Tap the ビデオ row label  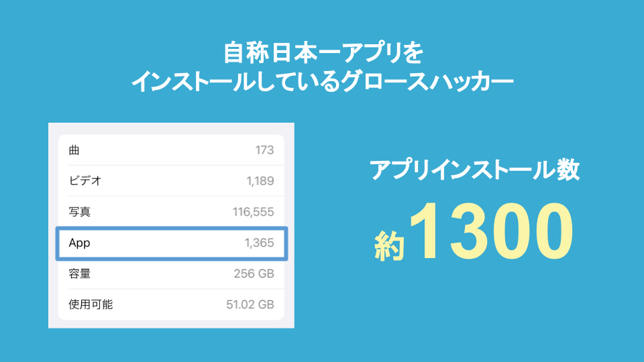[85, 180]
